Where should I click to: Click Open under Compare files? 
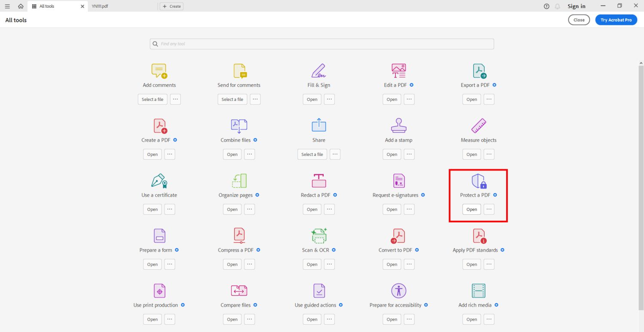coord(232,319)
